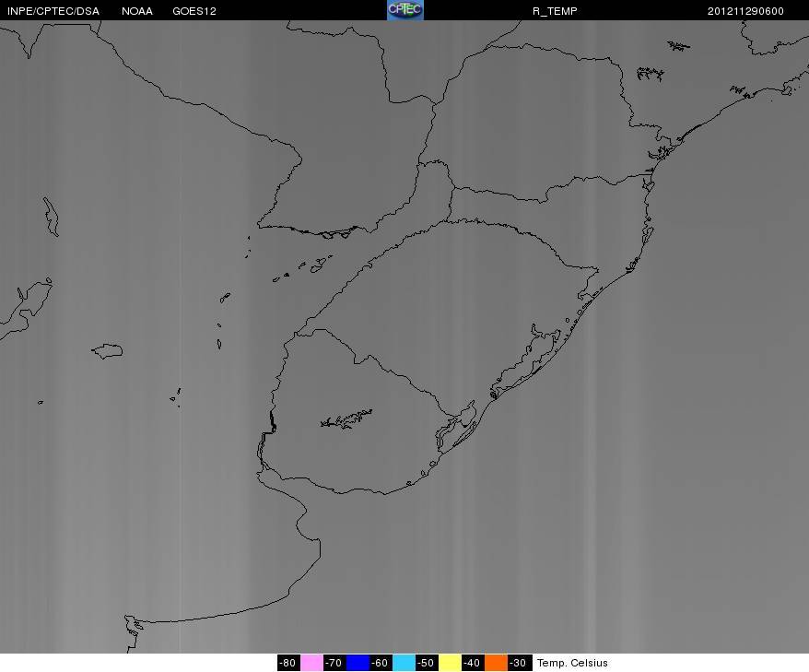This screenshot has width=809, height=672.
Task: Click the -40 legend value
Action: 473,663
